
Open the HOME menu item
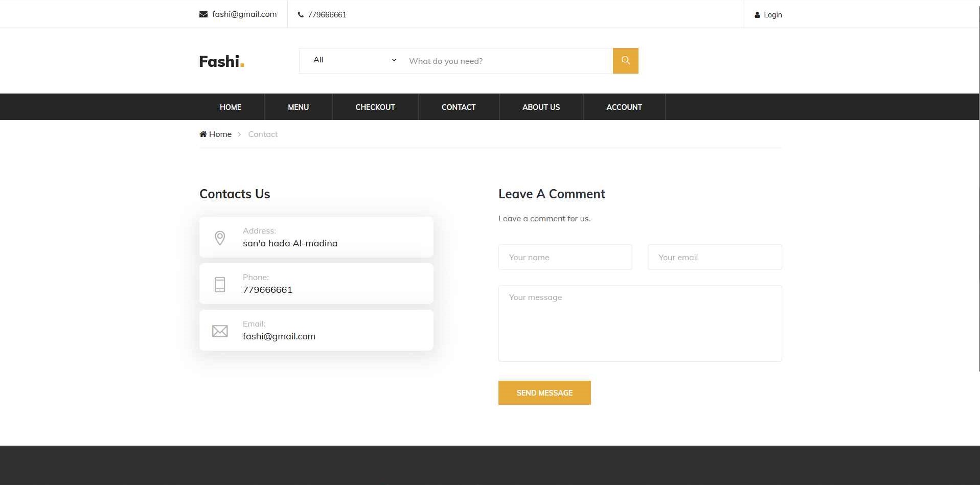click(x=231, y=107)
